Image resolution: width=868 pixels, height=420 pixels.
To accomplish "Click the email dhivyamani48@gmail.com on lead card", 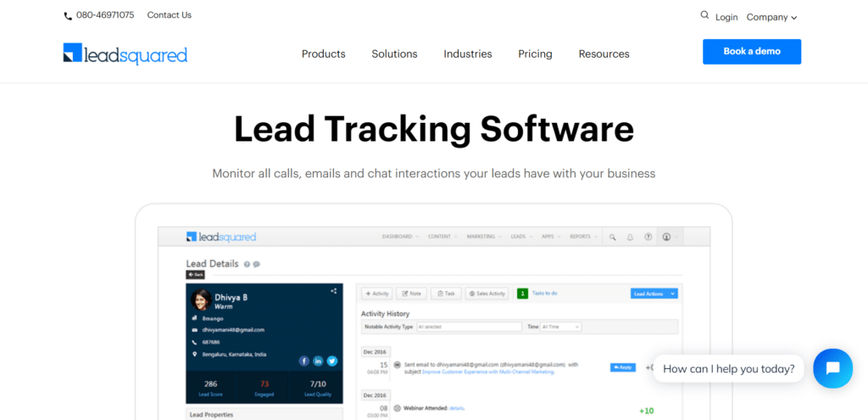I will [x=233, y=330].
